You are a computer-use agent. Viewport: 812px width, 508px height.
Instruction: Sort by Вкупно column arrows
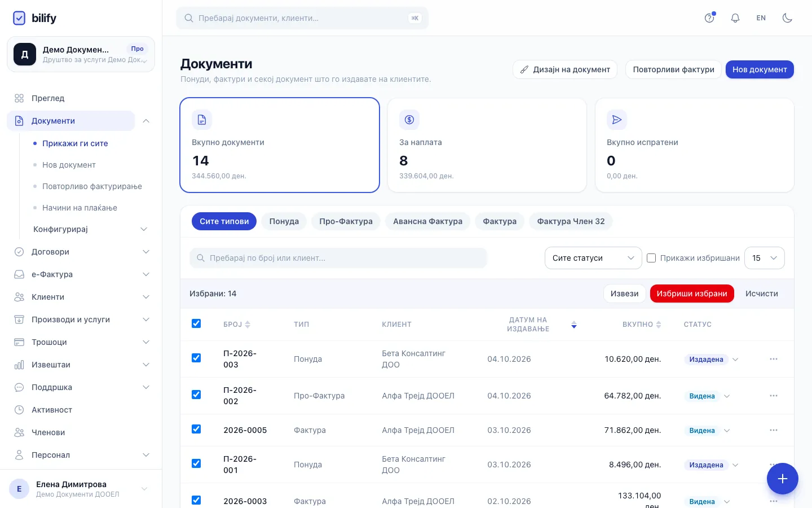659,325
